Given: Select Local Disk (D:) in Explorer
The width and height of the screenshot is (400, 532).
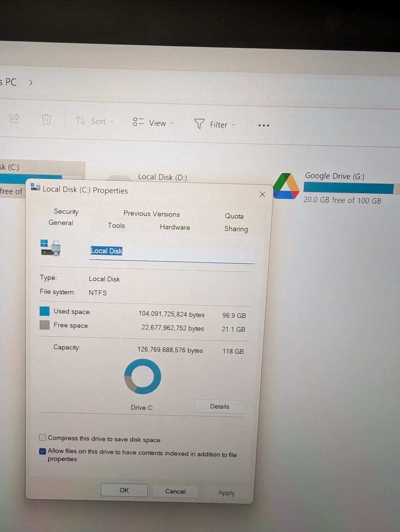Looking at the screenshot, I should pos(162,177).
